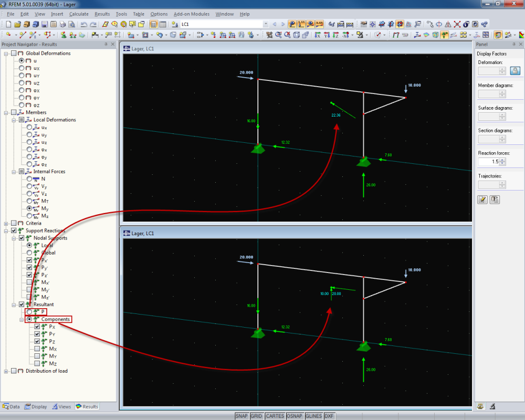Click the wireframe cube display icon
525x420 pixels.
pos(296,35)
